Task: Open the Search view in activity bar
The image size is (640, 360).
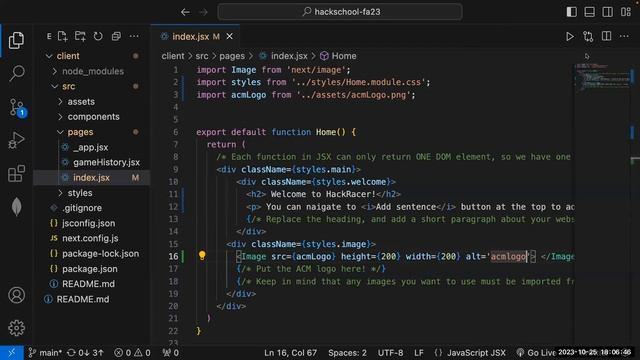Action: pyautogui.click(x=16, y=73)
